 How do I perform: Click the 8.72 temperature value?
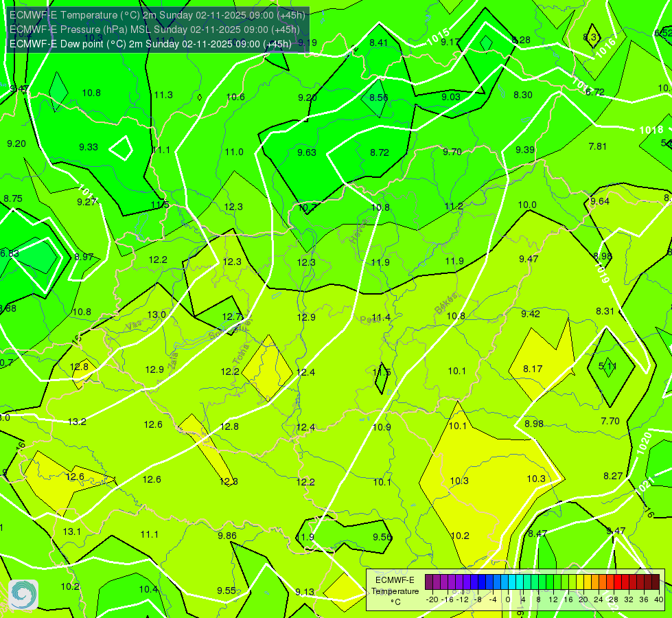point(380,152)
